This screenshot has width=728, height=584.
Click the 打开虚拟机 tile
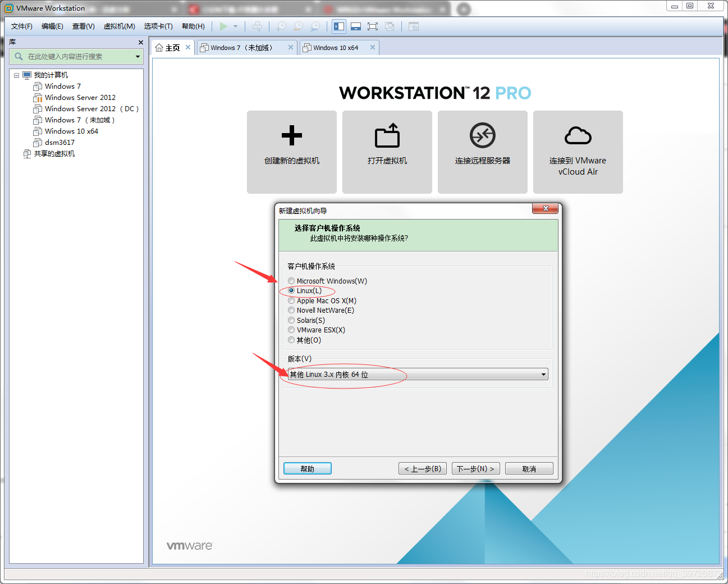[x=387, y=152]
